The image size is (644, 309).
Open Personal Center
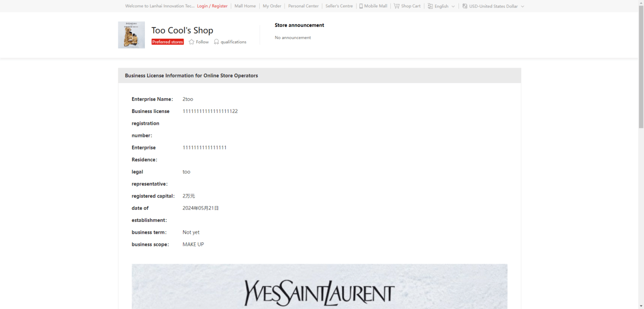click(303, 6)
